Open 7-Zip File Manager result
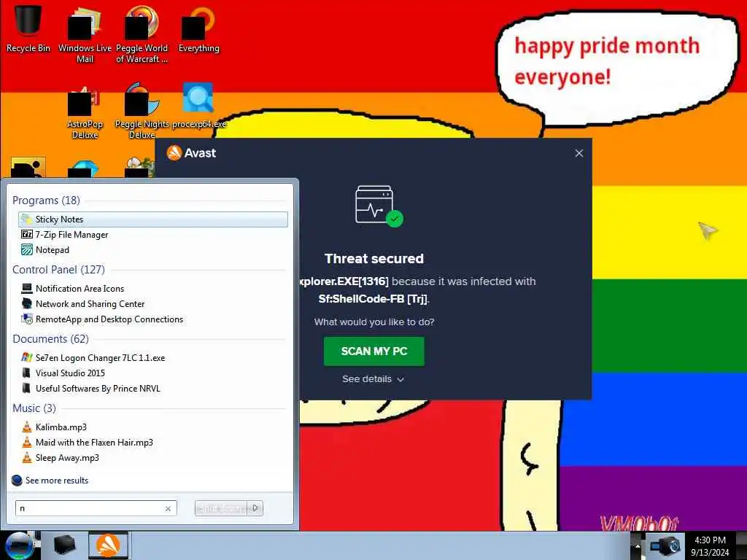 click(153, 235)
